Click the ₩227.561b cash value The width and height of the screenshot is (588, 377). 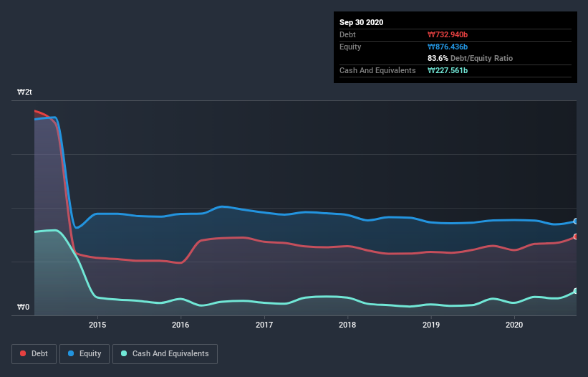coord(448,70)
